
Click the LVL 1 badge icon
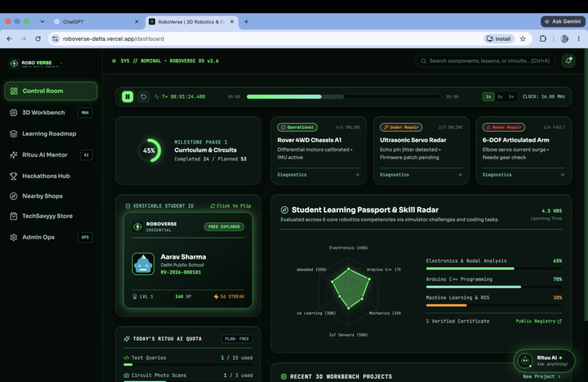tap(135, 297)
